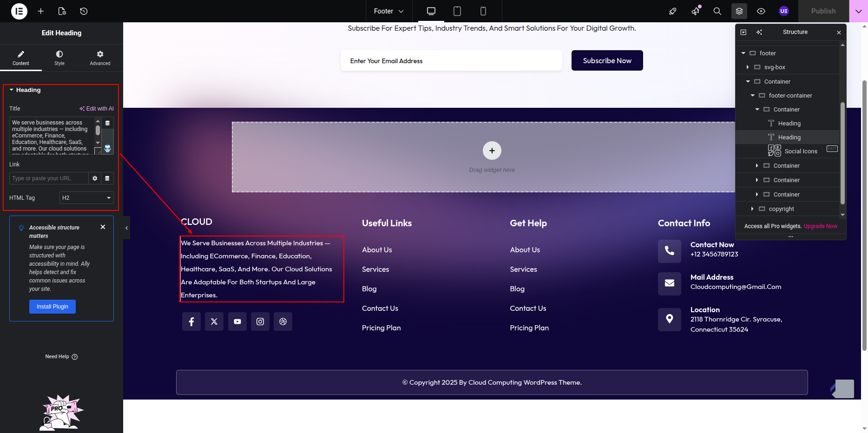
Task: Click dynamic tags icon beside Title
Action: pyautogui.click(x=107, y=123)
